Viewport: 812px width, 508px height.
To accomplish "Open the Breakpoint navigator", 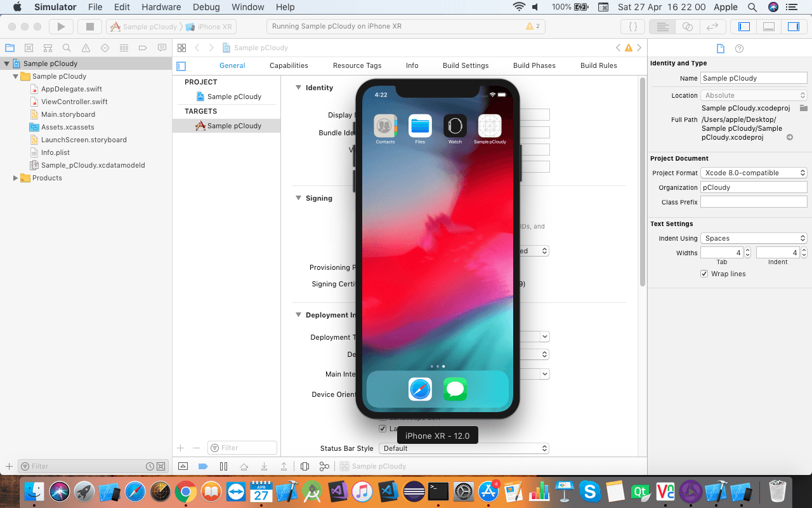I will tap(143, 48).
